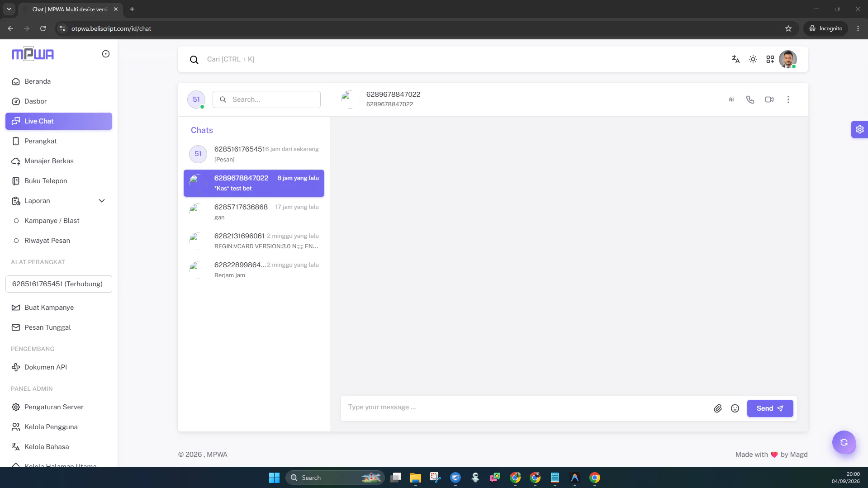
Task: Toggle light/dark theme sun icon
Action: tap(753, 59)
